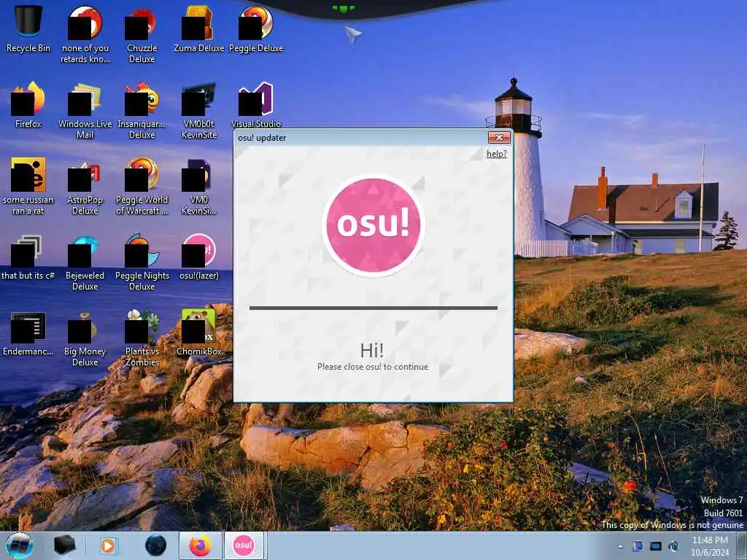Screen dimensions: 747x560
Task: Click the pink osu! logo in updater
Action: point(373,225)
